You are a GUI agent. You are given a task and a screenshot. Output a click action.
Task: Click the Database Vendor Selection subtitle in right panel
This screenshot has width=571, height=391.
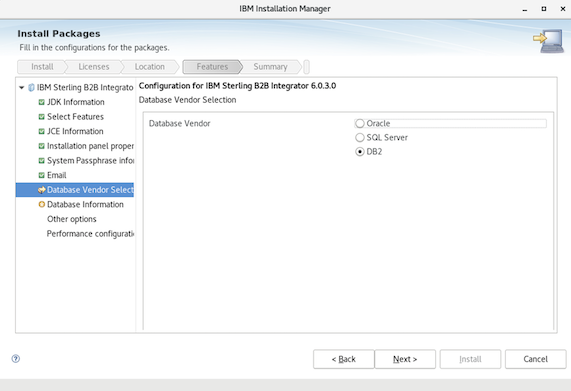point(188,100)
